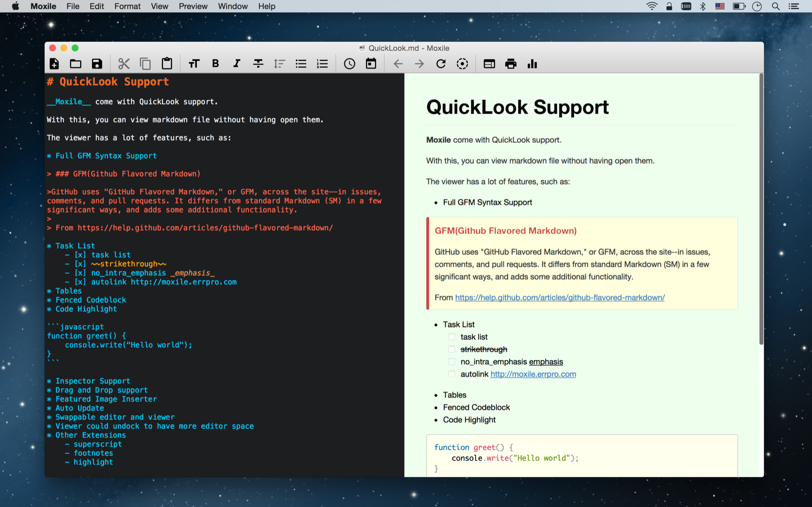Click the 'QuickLook Support' preview title
Screen dimensions: 812x507
tap(517, 107)
